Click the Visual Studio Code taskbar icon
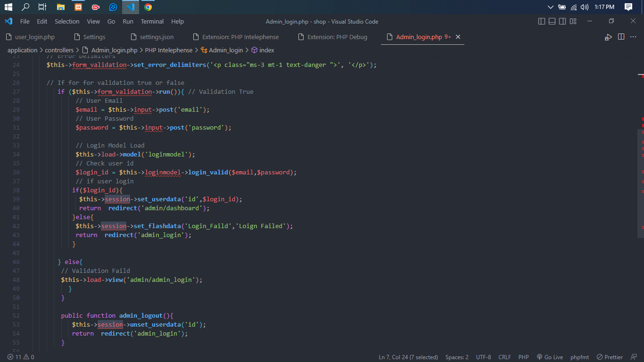644x362 pixels. (131, 7)
